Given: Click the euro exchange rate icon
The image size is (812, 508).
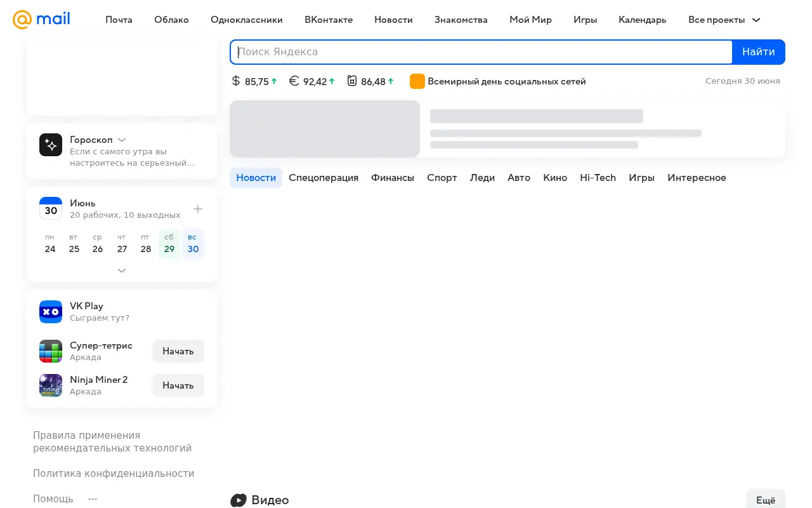Looking at the screenshot, I should [x=294, y=81].
